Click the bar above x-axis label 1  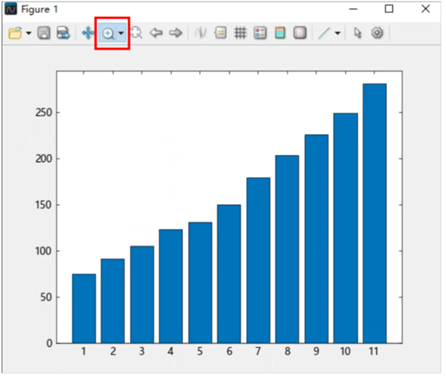point(84,309)
